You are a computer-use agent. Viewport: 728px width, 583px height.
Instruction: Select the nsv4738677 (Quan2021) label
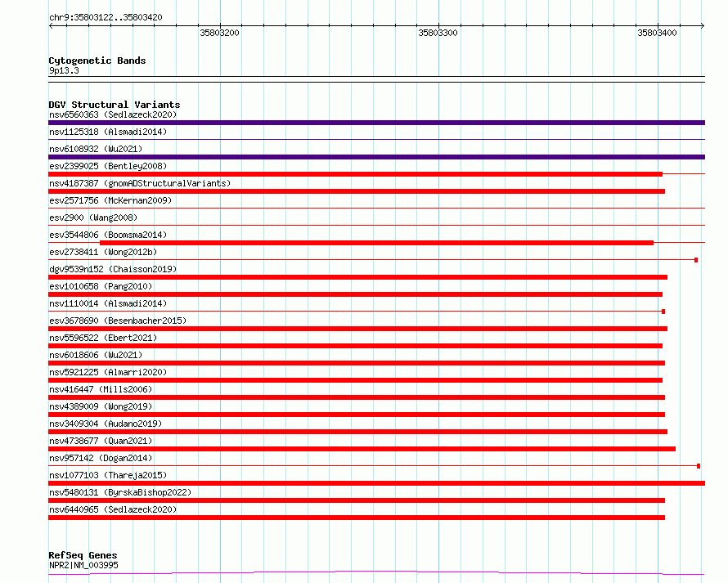(x=101, y=441)
